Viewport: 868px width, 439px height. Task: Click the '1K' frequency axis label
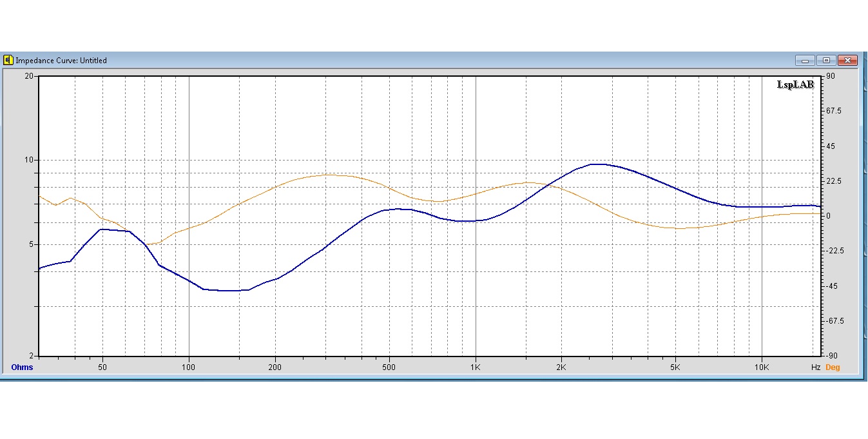click(x=476, y=367)
